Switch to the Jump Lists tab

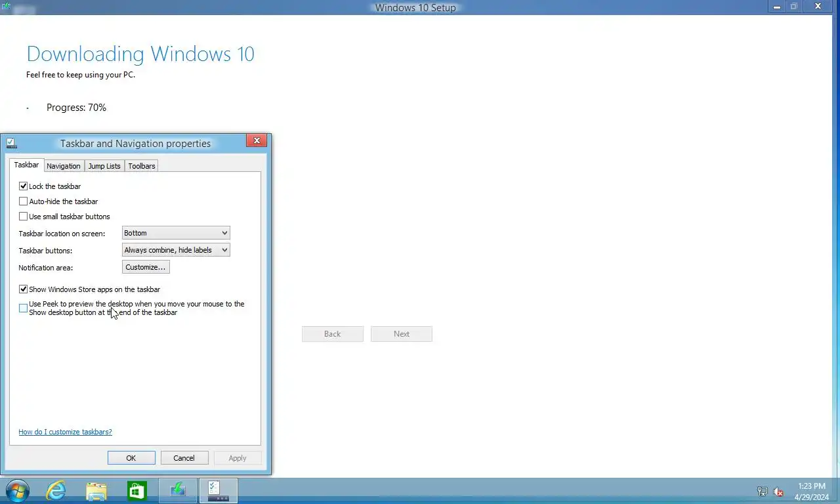tap(104, 166)
